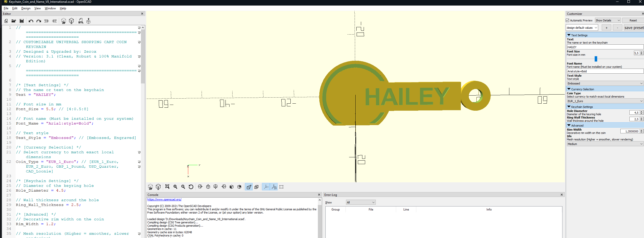
Task: Click the Text input field containing HAILEY
Action: tap(605, 47)
